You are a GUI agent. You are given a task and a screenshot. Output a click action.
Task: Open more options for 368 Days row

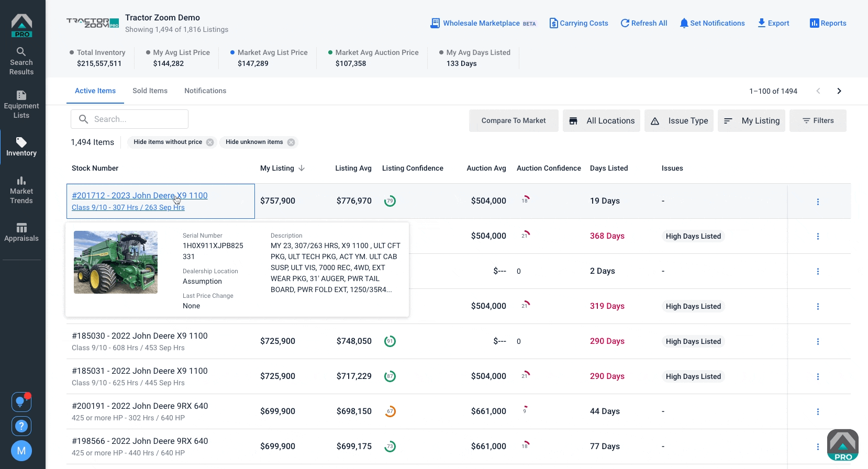[x=818, y=236]
